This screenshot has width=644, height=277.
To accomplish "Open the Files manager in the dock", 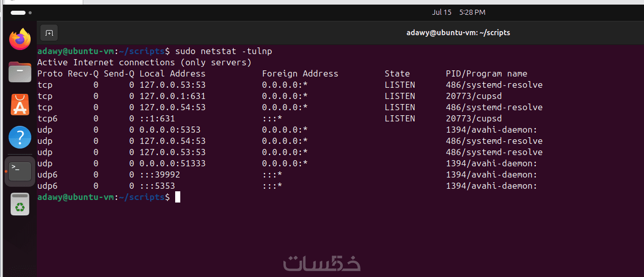I will [20, 72].
